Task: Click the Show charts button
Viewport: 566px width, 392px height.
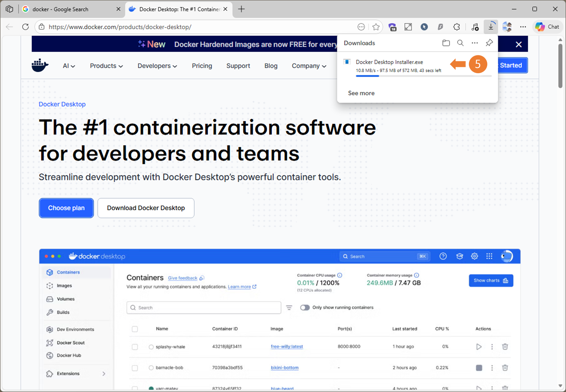Action: point(491,280)
